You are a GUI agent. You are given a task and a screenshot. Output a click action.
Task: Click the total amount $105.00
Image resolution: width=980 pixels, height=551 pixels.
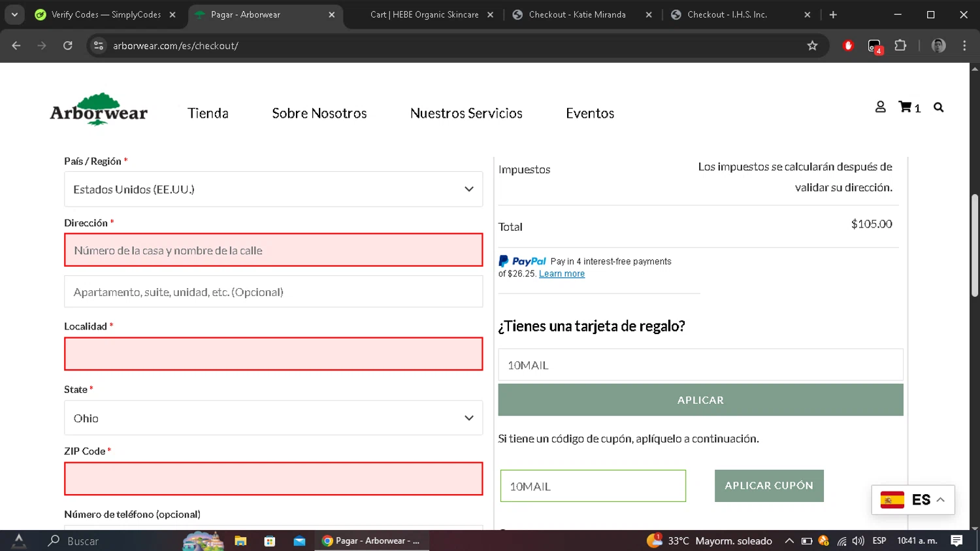pyautogui.click(x=872, y=224)
